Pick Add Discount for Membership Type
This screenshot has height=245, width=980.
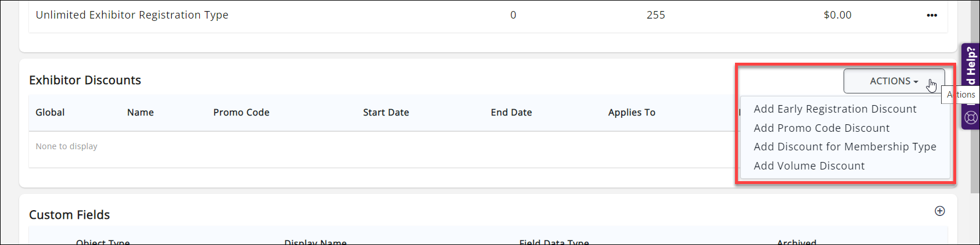click(x=845, y=147)
